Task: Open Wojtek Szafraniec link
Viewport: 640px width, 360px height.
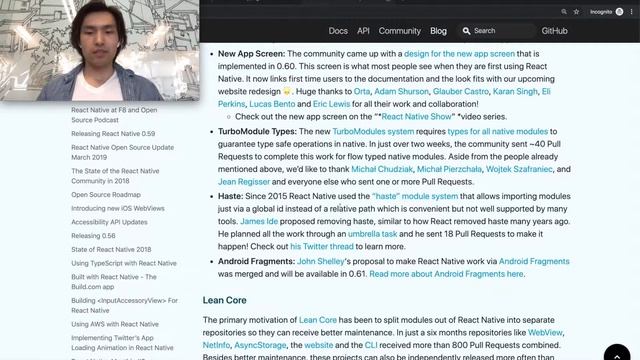Action: (x=519, y=169)
